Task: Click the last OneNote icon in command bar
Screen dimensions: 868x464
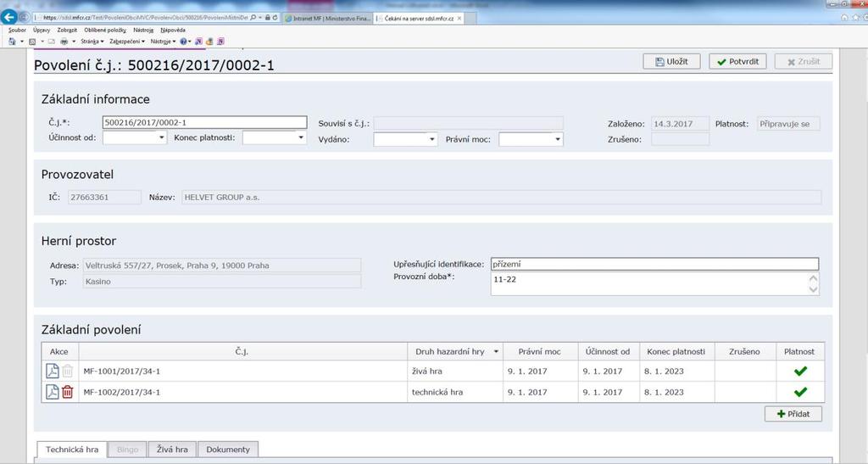Action: pos(220,42)
